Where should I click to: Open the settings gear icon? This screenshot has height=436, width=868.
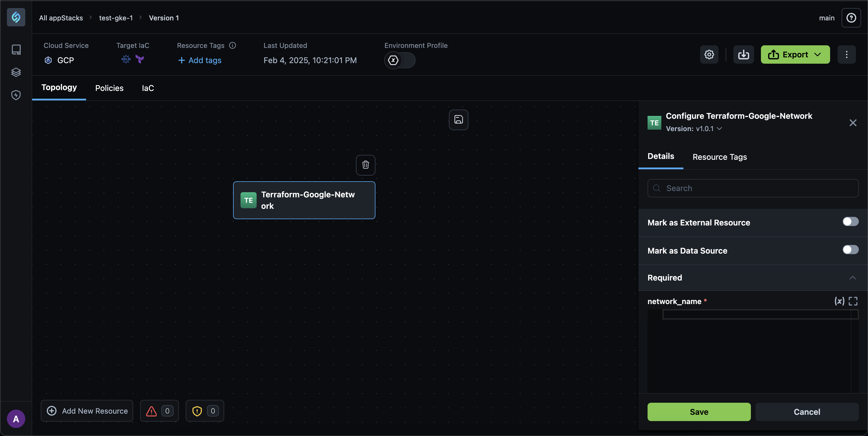[x=709, y=54]
